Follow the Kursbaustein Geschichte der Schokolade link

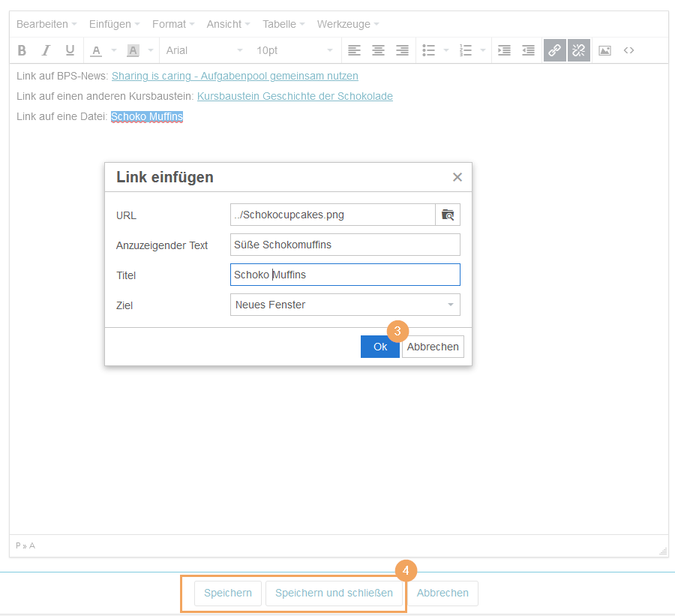(295, 96)
